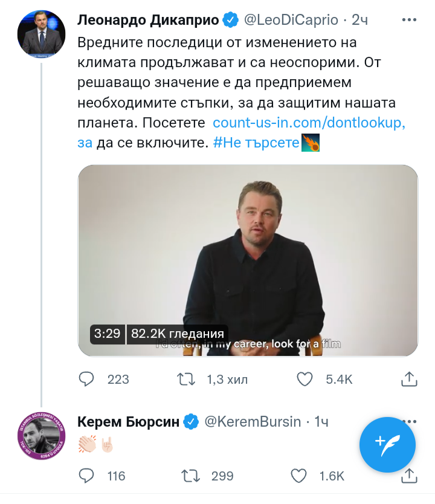Image resolution: width=435 pixels, height=504 pixels.
Task: Like Керем Бюрсин's emoji reply
Action: point(299,476)
